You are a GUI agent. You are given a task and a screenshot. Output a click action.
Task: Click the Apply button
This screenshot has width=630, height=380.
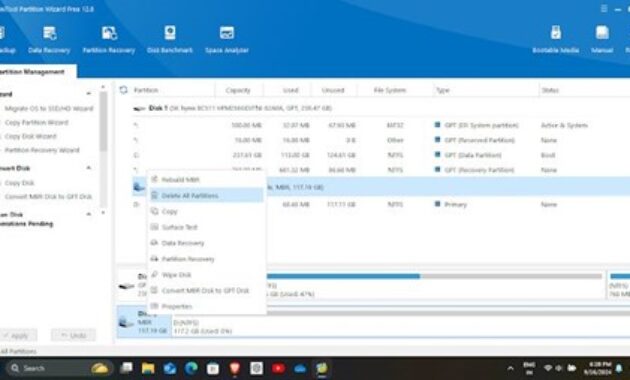pos(18,335)
